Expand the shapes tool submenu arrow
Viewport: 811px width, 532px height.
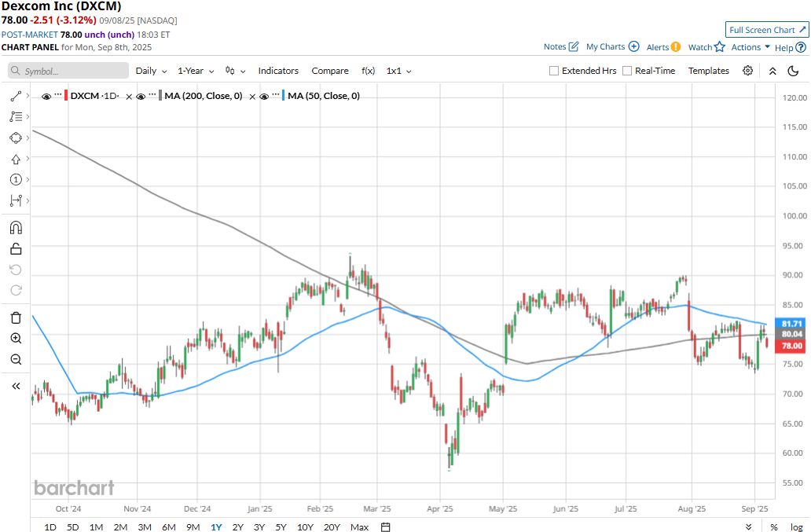(x=28, y=138)
